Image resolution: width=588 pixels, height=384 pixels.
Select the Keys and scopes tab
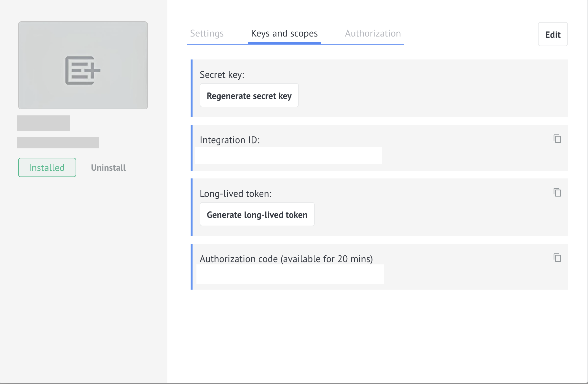(x=284, y=33)
